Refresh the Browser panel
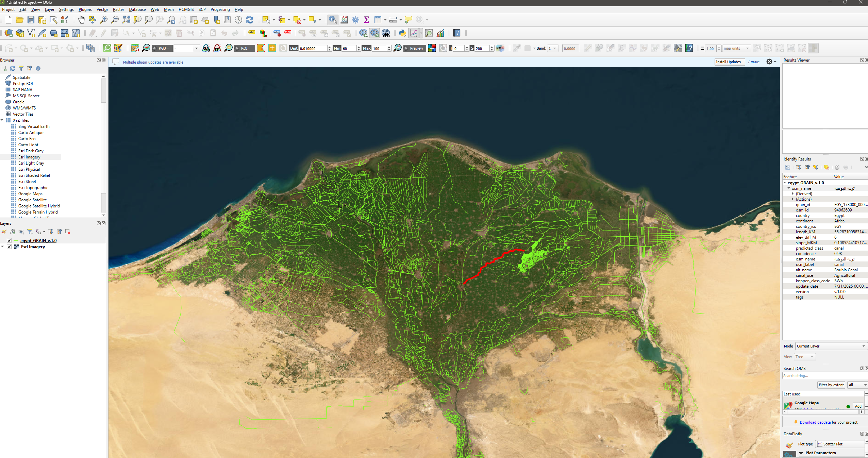 click(x=13, y=68)
